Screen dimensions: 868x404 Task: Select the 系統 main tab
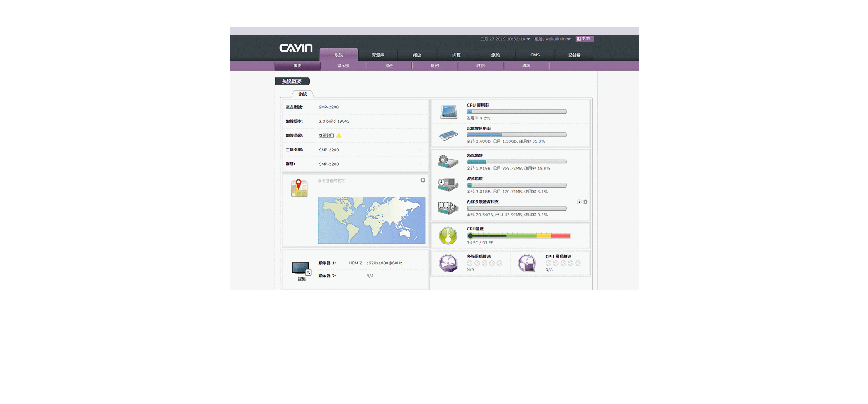click(x=339, y=55)
